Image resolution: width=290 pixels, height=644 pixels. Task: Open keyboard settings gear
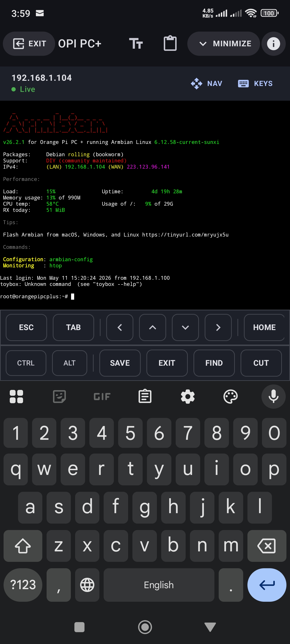tap(188, 397)
